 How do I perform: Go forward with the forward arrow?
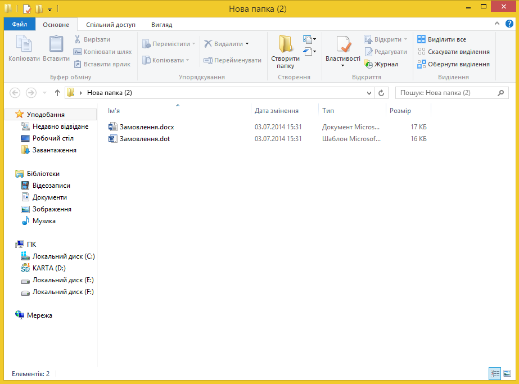[x=31, y=93]
